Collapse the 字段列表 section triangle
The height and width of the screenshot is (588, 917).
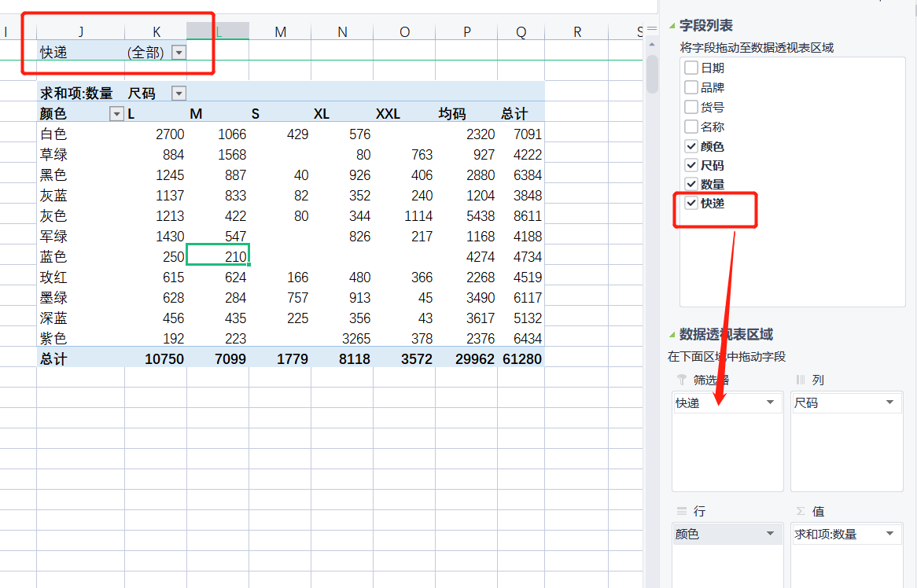(672, 26)
